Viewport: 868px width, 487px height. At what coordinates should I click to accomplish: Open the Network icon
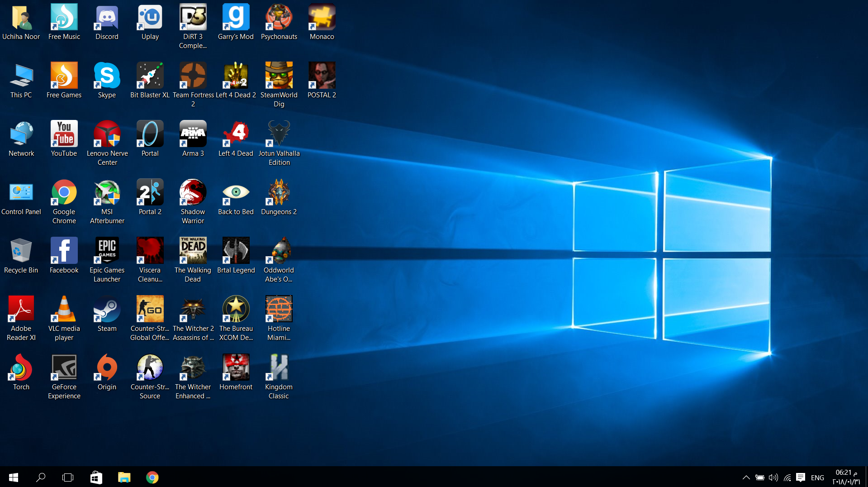pyautogui.click(x=21, y=134)
